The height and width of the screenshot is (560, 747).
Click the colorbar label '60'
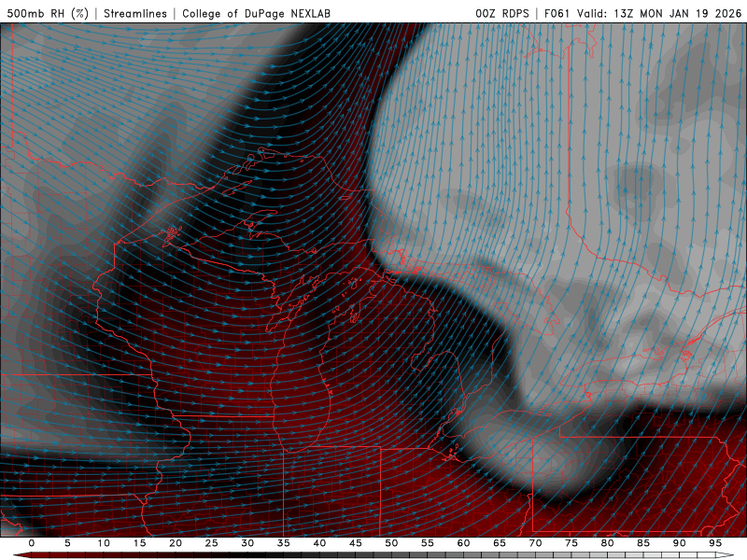click(463, 543)
